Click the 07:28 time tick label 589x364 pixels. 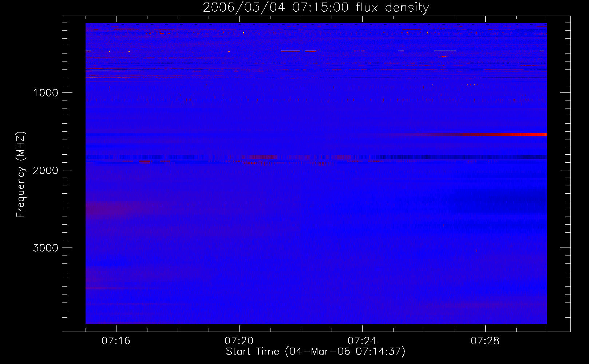coord(485,341)
